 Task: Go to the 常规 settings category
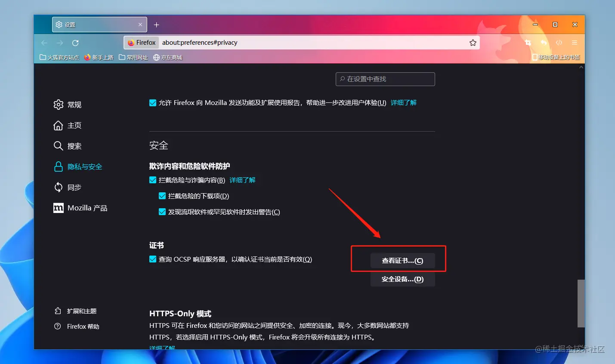click(x=68, y=105)
